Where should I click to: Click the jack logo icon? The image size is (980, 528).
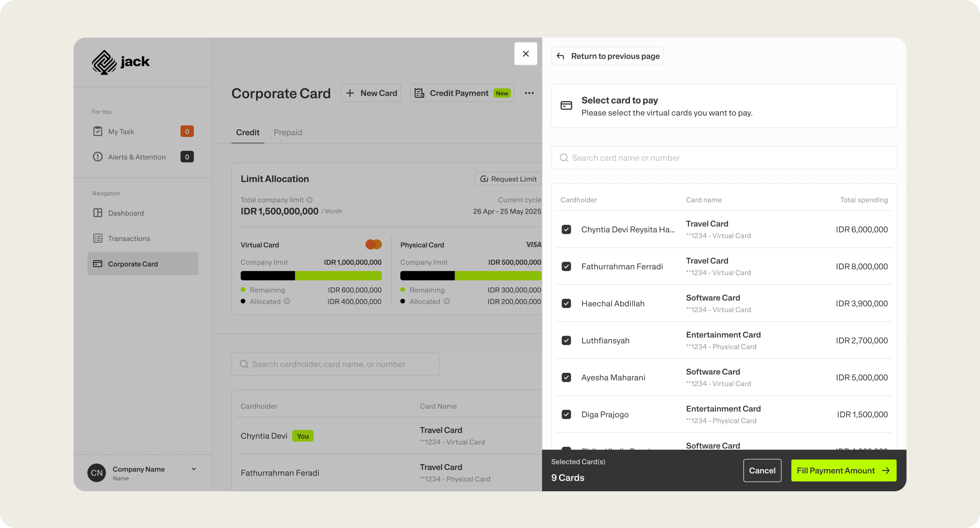click(104, 62)
